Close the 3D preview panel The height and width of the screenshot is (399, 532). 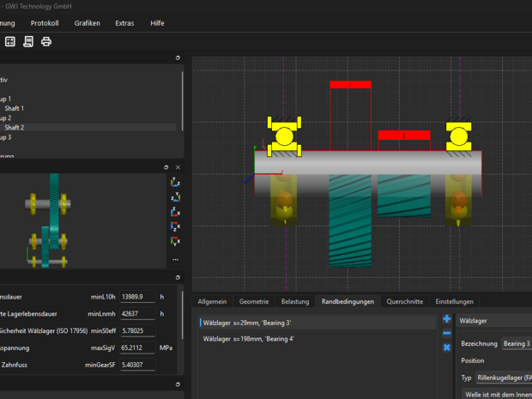pos(178,167)
